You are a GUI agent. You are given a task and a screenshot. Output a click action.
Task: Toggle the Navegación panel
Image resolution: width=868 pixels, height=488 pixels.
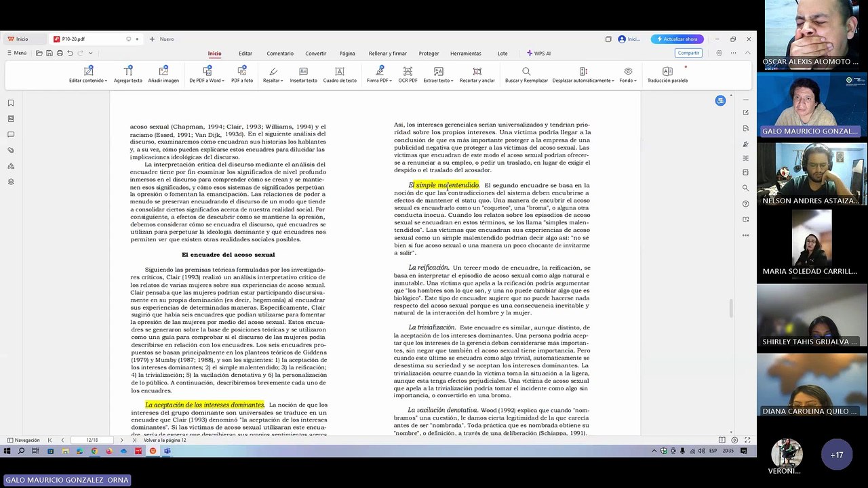(x=23, y=440)
